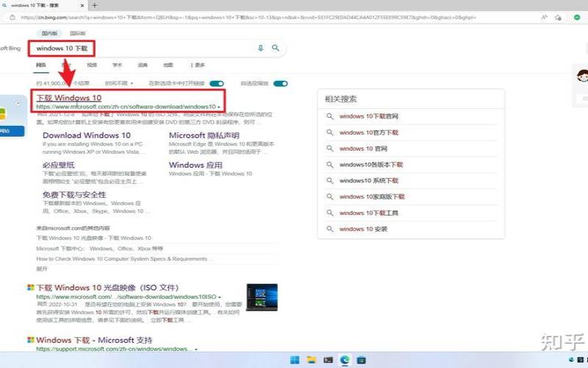The width and height of the screenshot is (588, 368).
Task: Open the "更多" more menu in search tabs
Action: (x=197, y=65)
